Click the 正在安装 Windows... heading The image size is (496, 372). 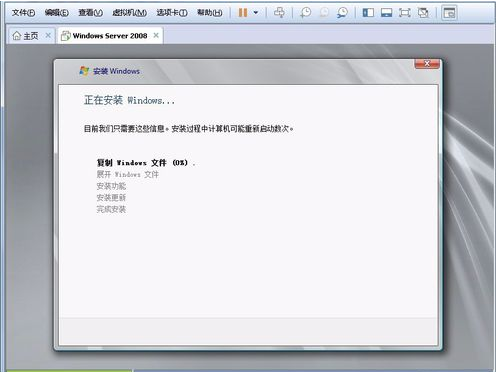129,100
